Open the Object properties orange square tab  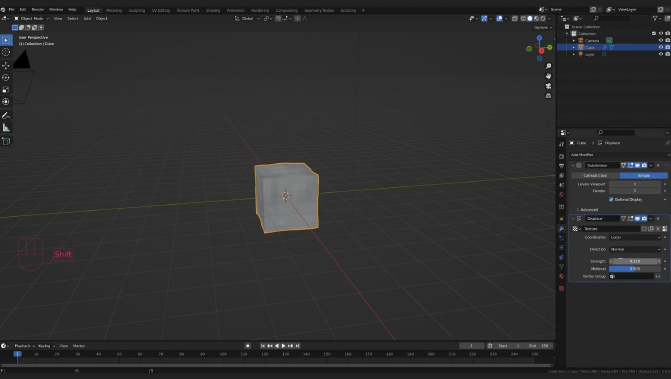(561, 219)
